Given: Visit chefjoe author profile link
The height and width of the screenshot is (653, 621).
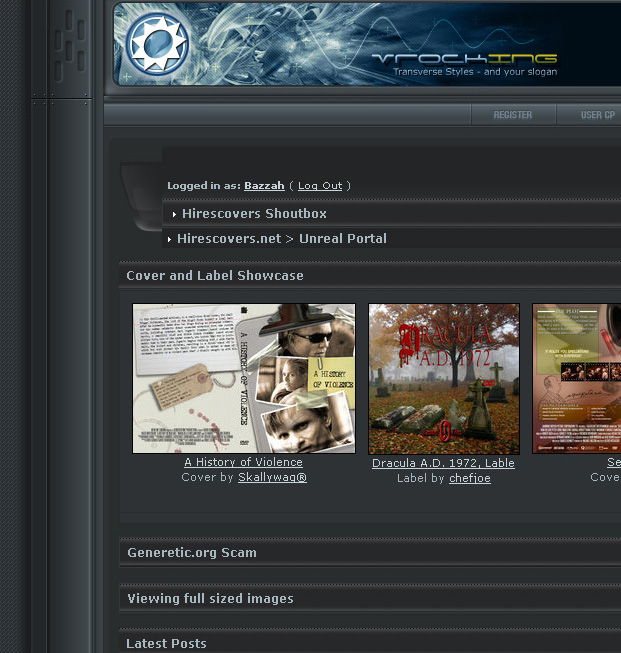Looking at the screenshot, I should 470,479.
